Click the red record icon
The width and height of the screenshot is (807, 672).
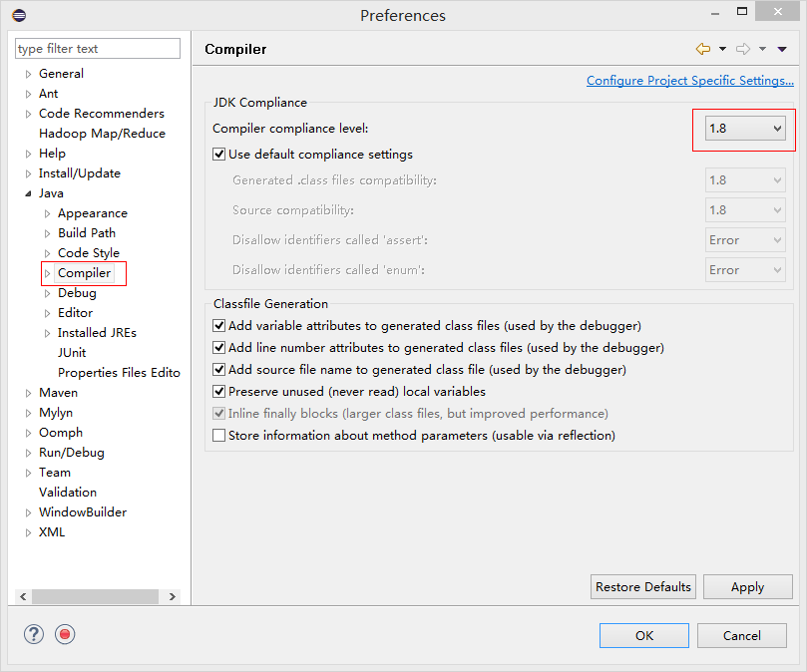pos(65,634)
